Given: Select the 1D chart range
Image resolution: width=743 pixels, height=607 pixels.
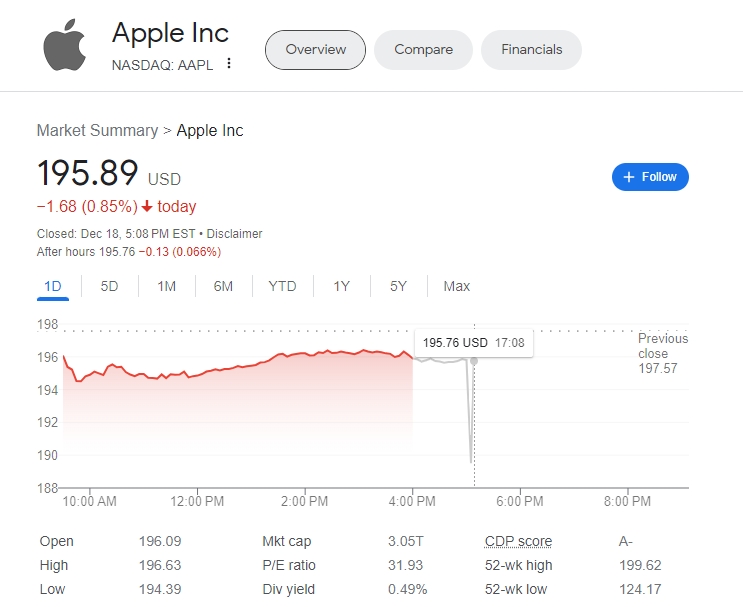Looking at the screenshot, I should tap(53, 286).
